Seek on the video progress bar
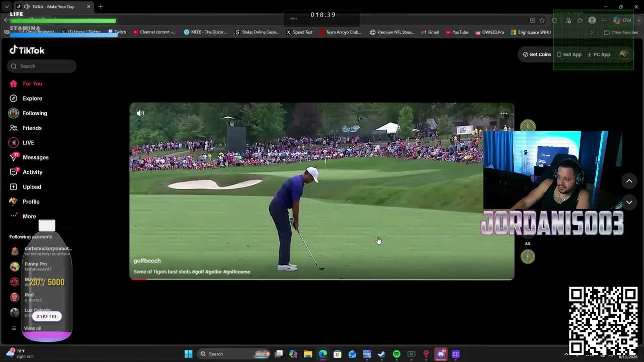 [322, 279]
